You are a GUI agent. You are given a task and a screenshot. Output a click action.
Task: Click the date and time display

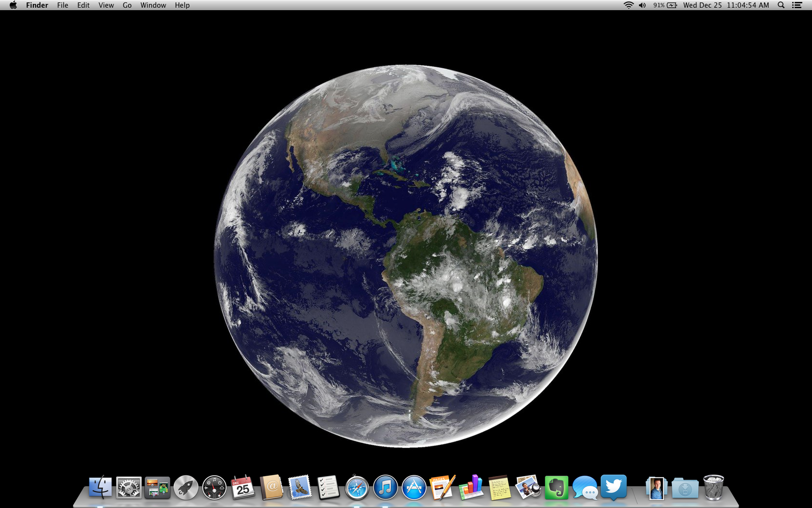[x=726, y=5]
